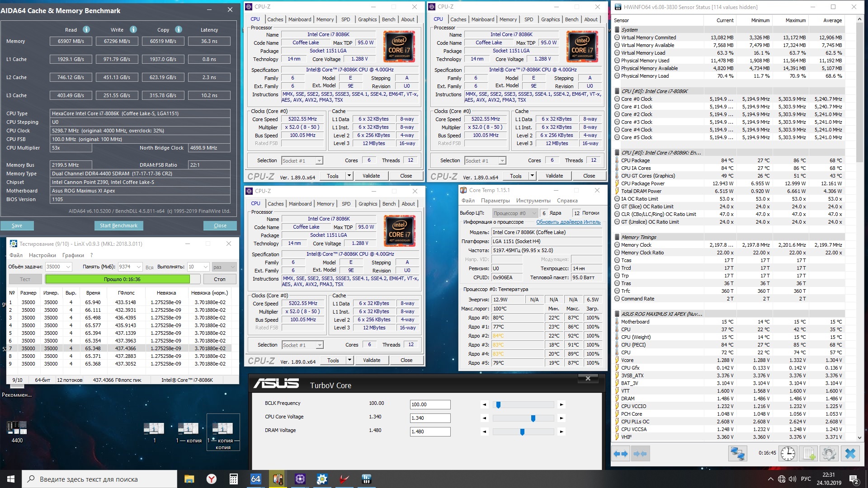868x488 pixels.
Task: Click AIDA64 Copy info icon
Action: [179, 29]
